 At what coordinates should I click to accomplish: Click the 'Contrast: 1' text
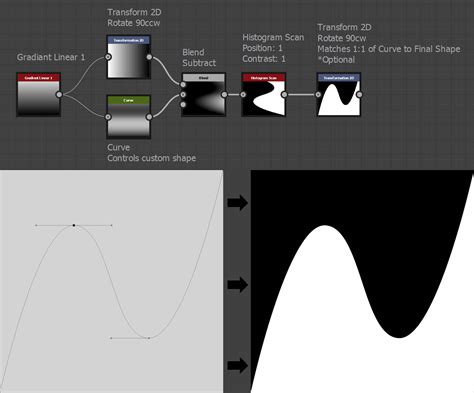[x=264, y=59]
